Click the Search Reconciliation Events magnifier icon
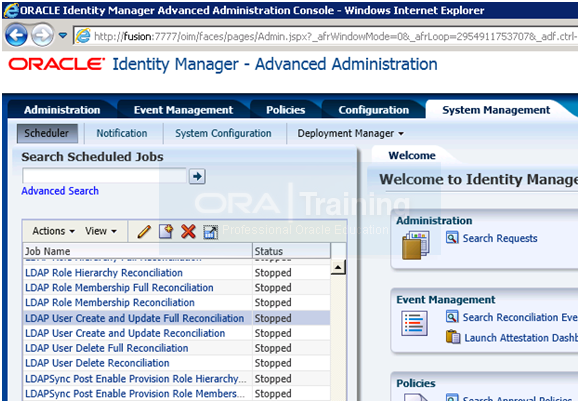Screen dimensions: 580x403 tap(452, 317)
